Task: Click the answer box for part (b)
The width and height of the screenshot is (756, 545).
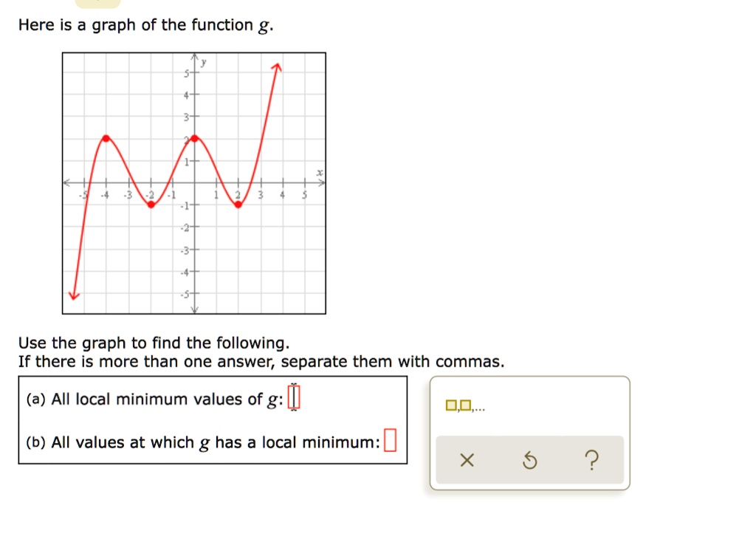Action: pos(392,441)
